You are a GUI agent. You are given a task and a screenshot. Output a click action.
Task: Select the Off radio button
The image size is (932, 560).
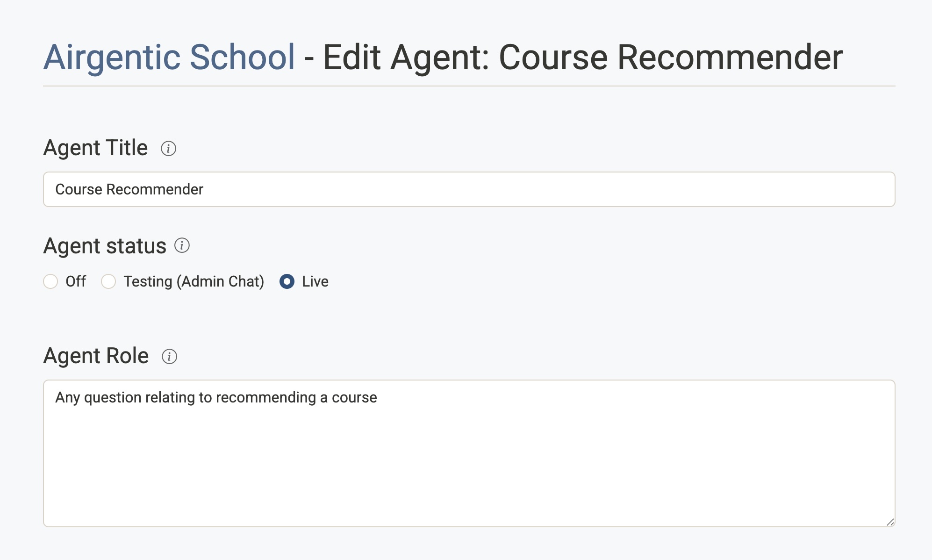50,281
